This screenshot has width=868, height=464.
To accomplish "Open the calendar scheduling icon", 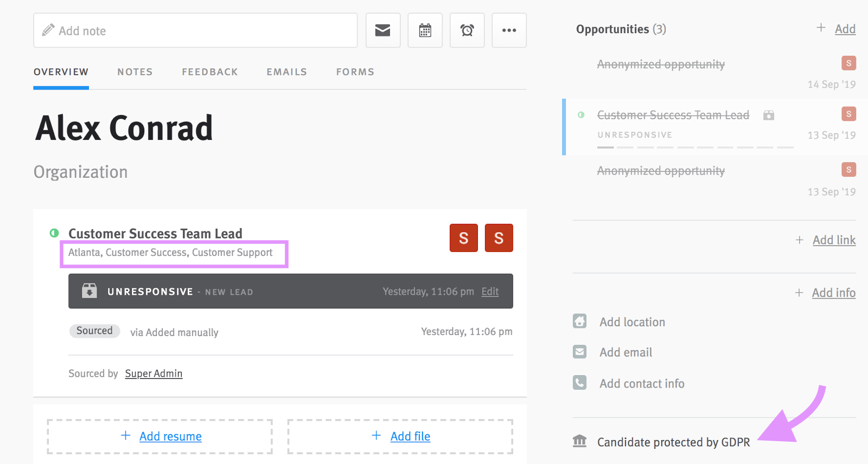I will [x=425, y=30].
